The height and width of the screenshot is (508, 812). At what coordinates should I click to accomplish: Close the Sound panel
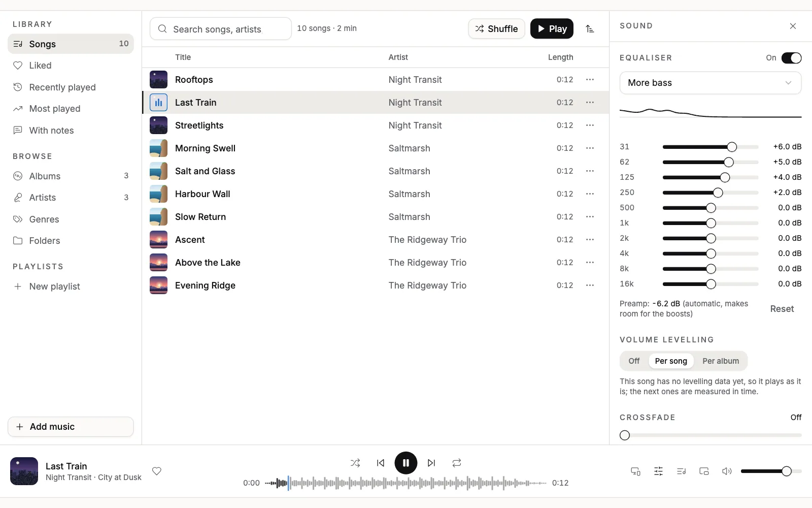(793, 26)
